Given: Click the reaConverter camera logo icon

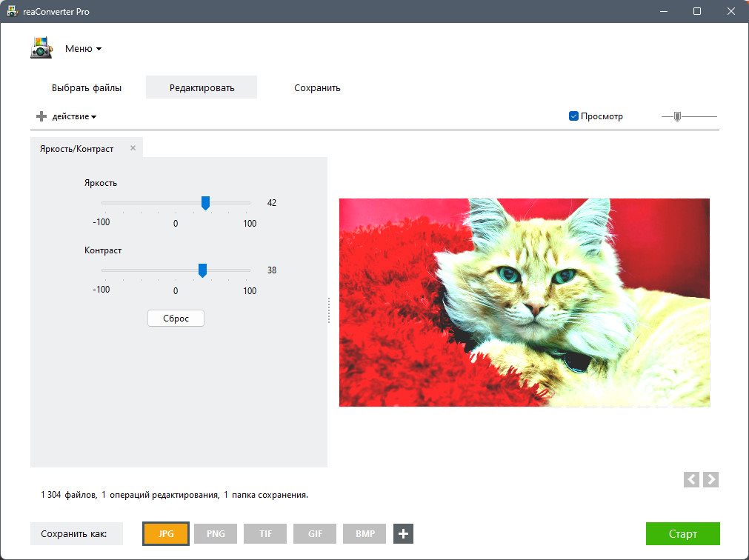Looking at the screenshot, I should [41, 47].
